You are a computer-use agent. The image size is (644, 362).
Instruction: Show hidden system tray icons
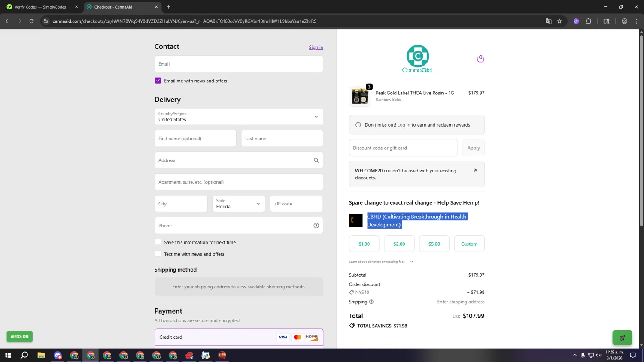[x=574, y=355]
